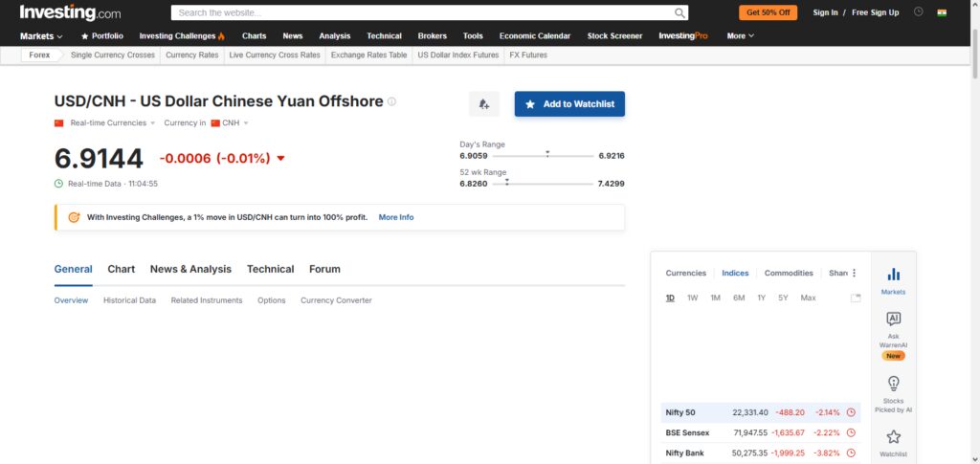Click the chart expand icon beside Max
This screenshot has width=980, height=464.
click(x=856, y=298)
